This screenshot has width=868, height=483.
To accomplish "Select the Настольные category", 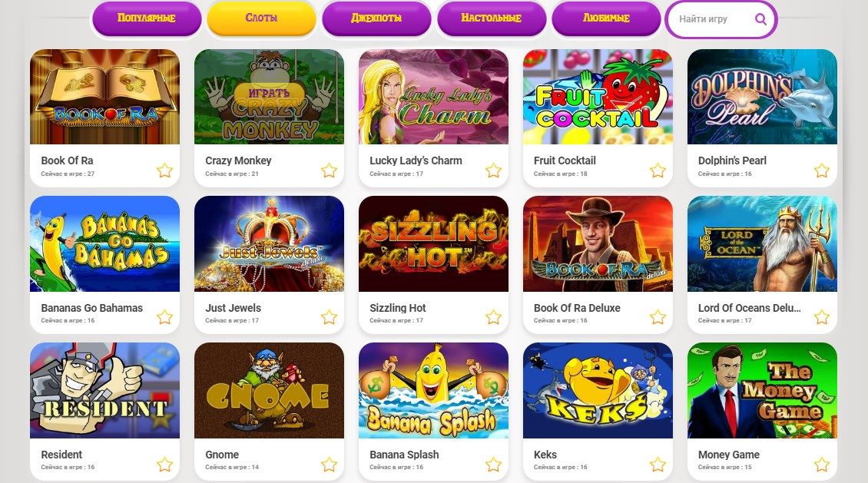I will click(492, 18).
